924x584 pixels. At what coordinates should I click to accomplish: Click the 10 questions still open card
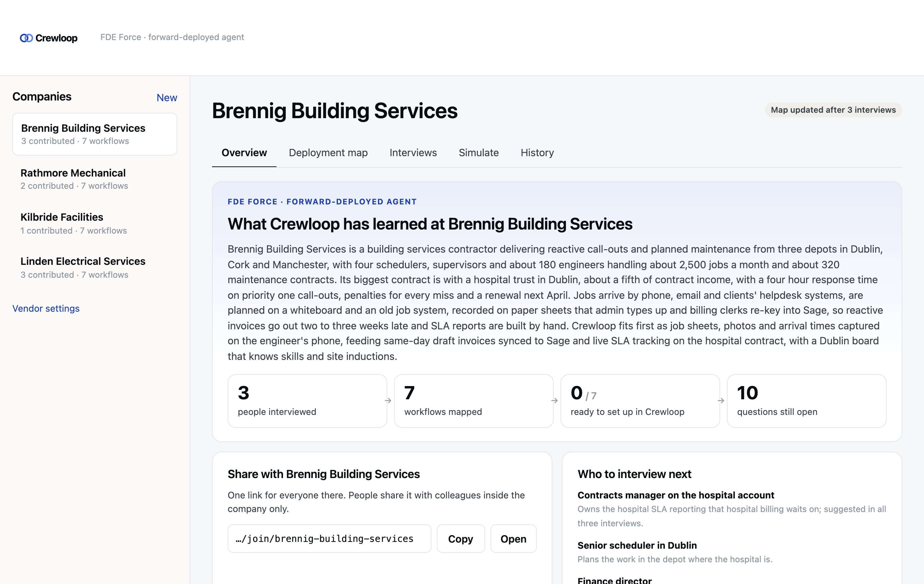coord(806,401)
